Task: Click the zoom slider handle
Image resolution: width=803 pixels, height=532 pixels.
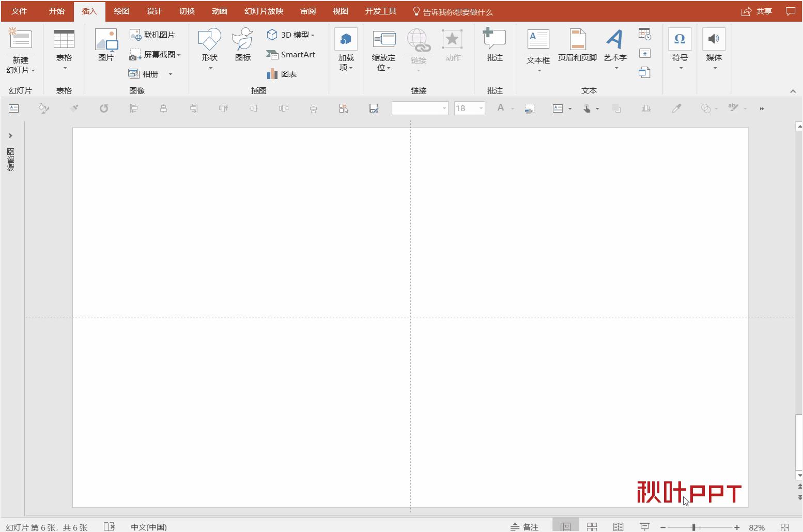Action: click(x=693, y=527)
